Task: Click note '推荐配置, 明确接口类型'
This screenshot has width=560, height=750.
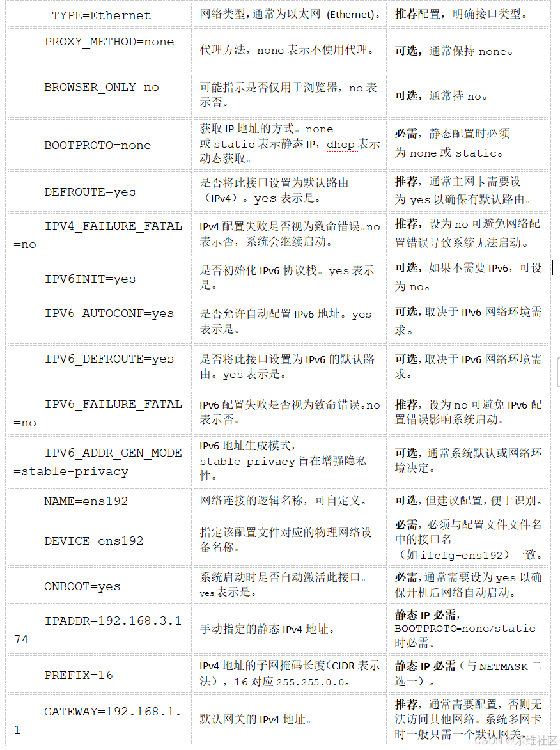Action: tap(462, 14)
